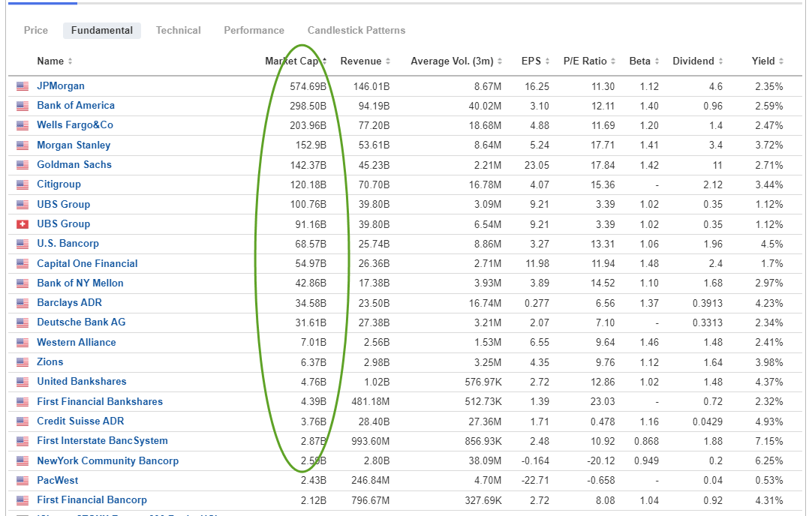Click Credit Suisse ADR dividend 0.0429
Image resolution: width=812 pixels, height=516 pixels.
point(708,421)
